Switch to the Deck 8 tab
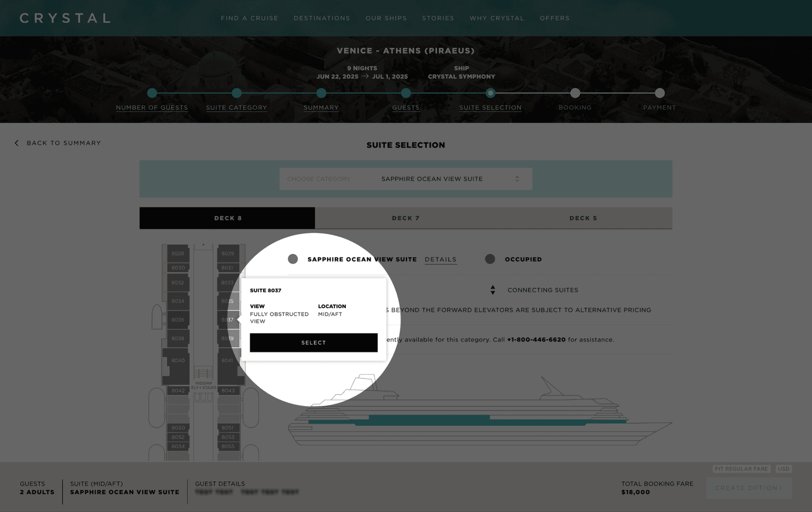 [x=227, y=218]
